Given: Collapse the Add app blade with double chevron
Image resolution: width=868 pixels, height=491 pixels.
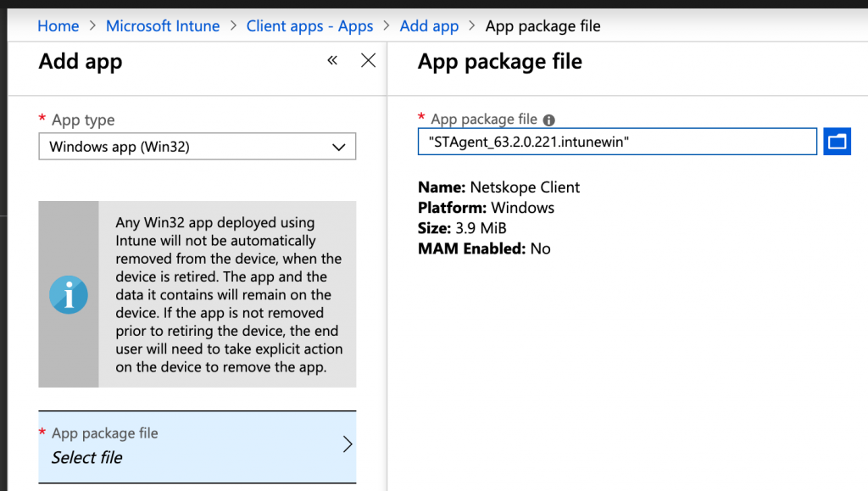Looking at the screenshot, I should 332,60.
